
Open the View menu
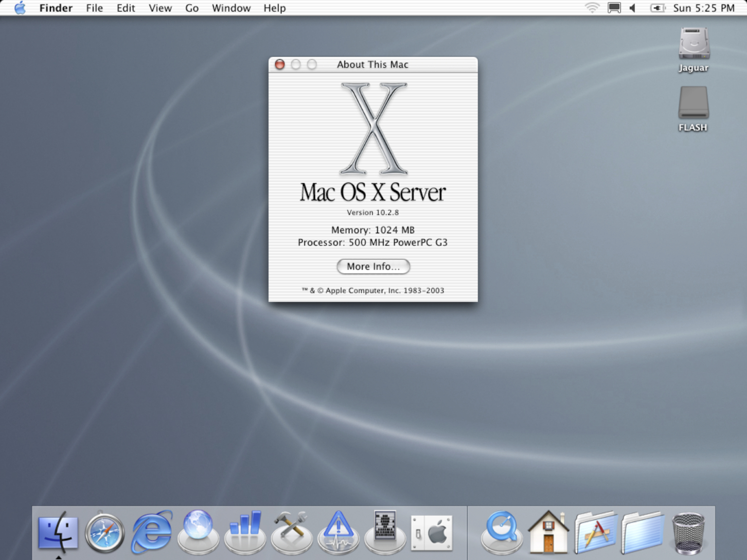point(160,8)
